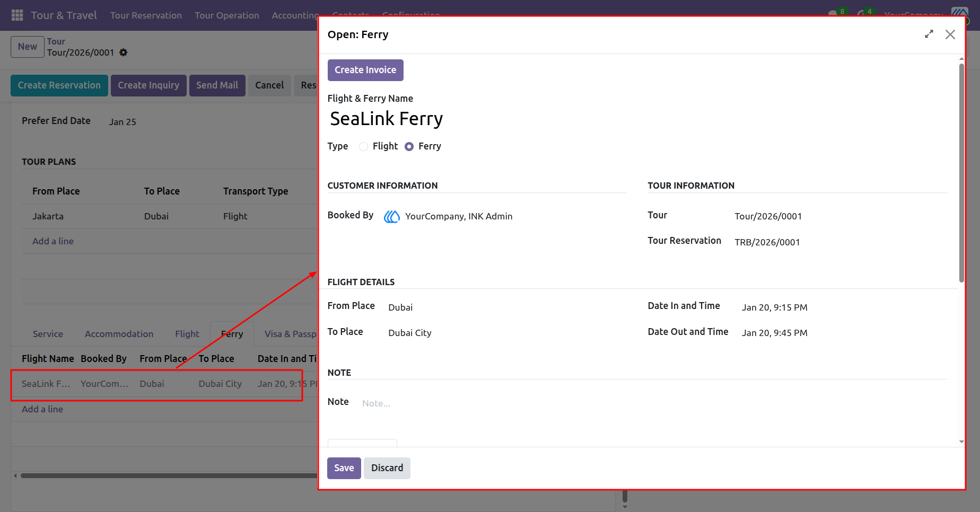Switch to the Flight tab
The height and width of the screenshot is (512, 980).
(x=187, y=334)
